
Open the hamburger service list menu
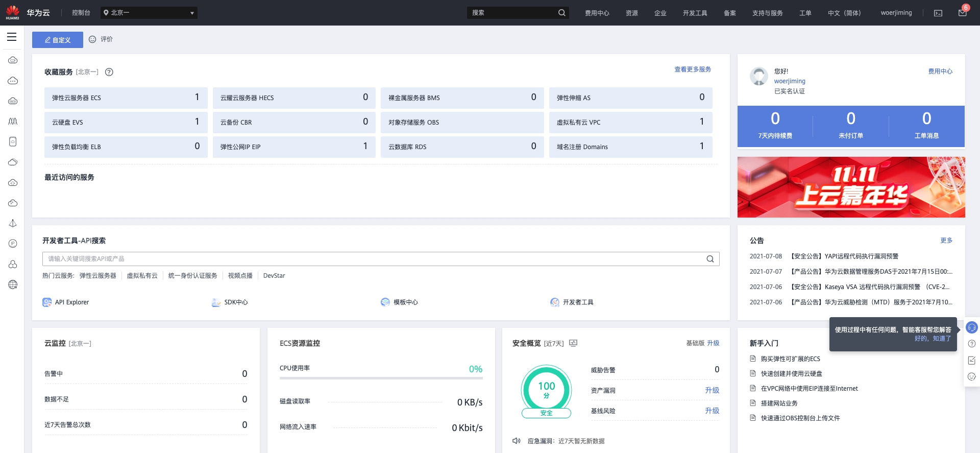pos(12,37)
